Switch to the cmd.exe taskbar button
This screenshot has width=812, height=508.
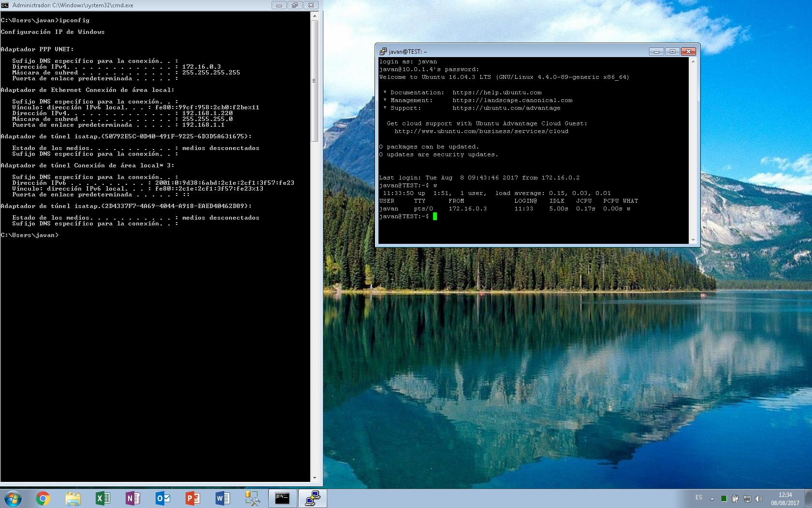(x=282, y=498)
